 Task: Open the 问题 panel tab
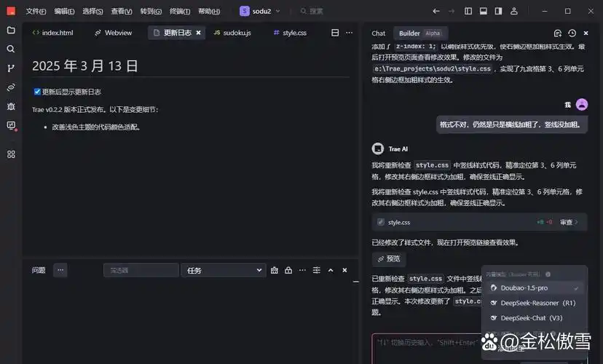click(x=39, y=270)
